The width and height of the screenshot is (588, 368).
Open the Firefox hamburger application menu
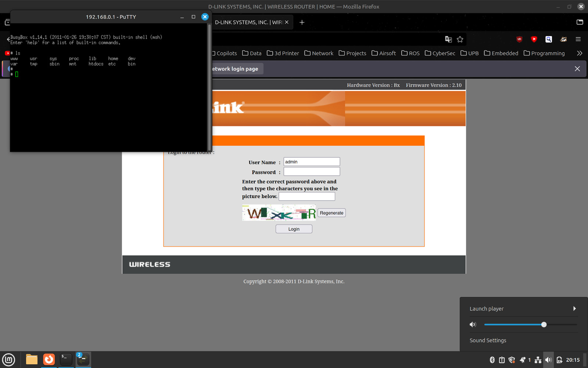[578, 39]
